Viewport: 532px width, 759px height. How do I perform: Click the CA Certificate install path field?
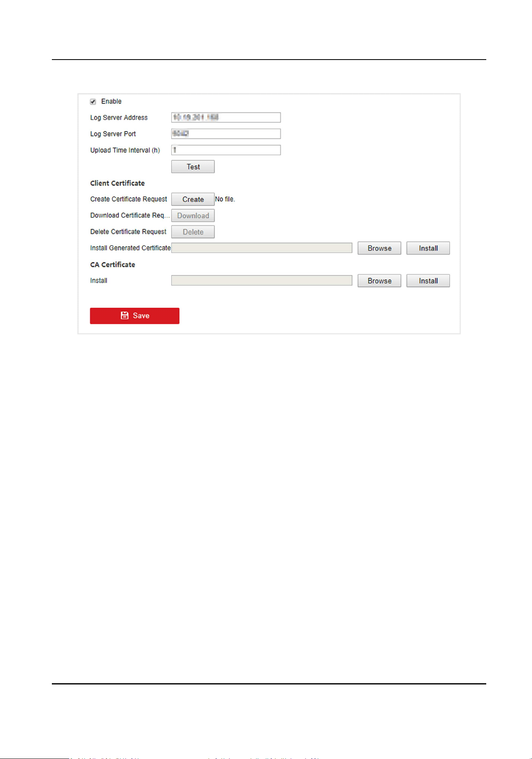point(262,280)
